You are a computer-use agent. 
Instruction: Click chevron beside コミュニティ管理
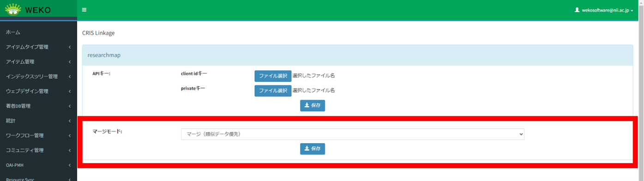(70, 151)
